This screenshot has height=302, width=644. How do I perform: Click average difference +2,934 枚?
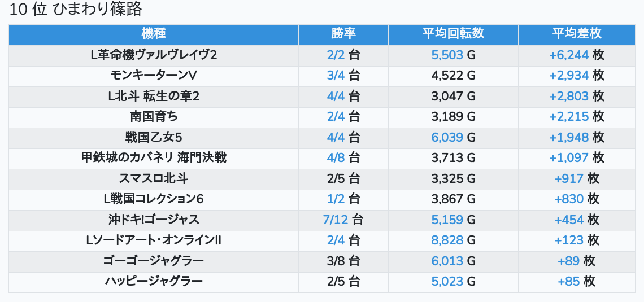577,76
